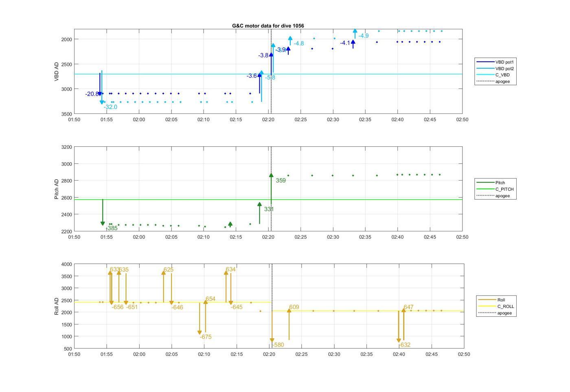Click the roll arrow head near -580

coord(272,340)
